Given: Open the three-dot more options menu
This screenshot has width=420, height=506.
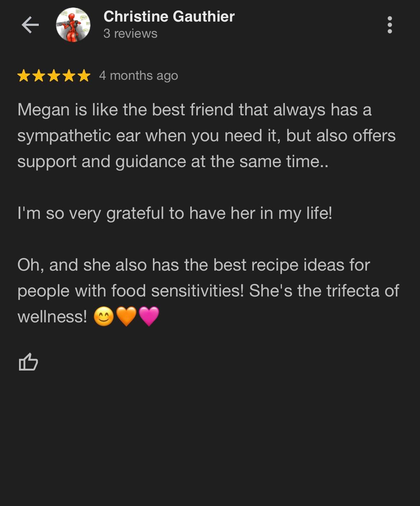Looking at the screenshot, I should coord(390,25).
